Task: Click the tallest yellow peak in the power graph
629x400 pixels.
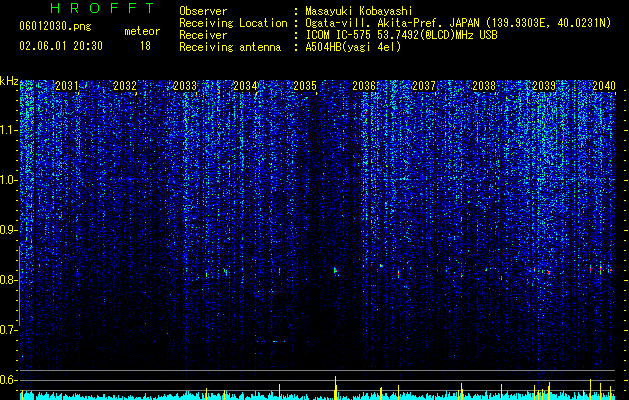Action: 335,388
